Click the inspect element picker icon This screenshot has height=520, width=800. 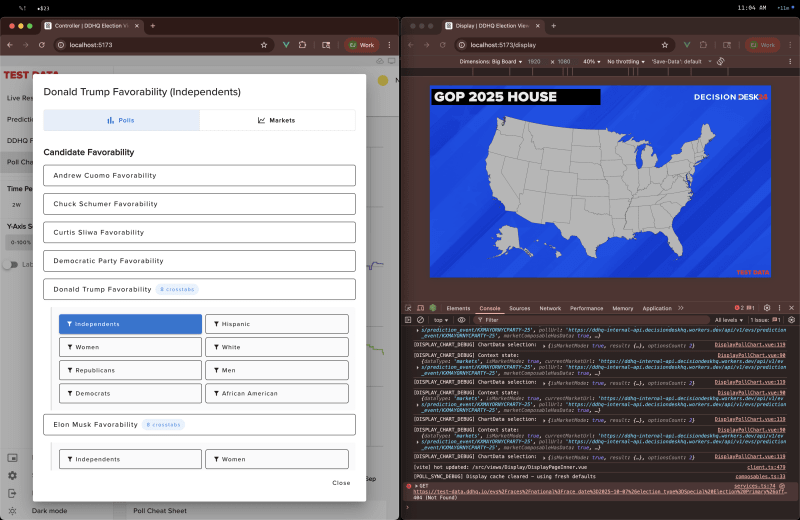point(410,308)
